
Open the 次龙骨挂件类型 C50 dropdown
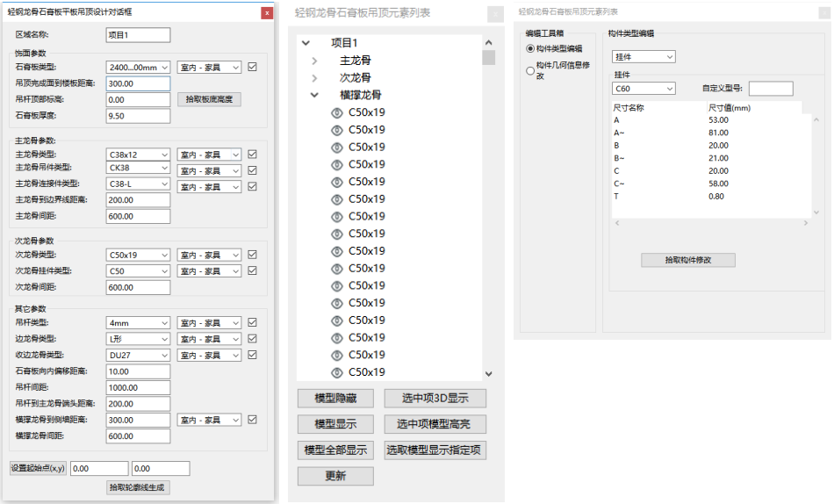[138, 271]
